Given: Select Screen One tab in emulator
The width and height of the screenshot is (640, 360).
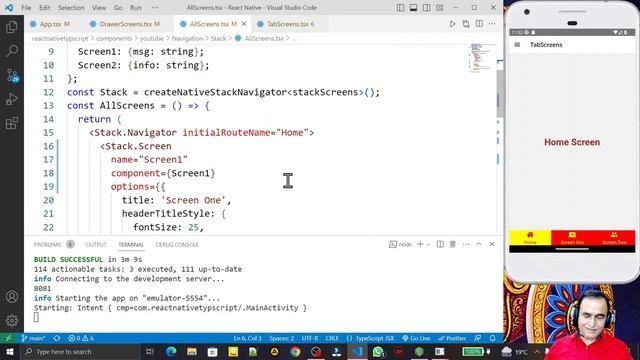Looking at the screenshot, I should [572, 238].
